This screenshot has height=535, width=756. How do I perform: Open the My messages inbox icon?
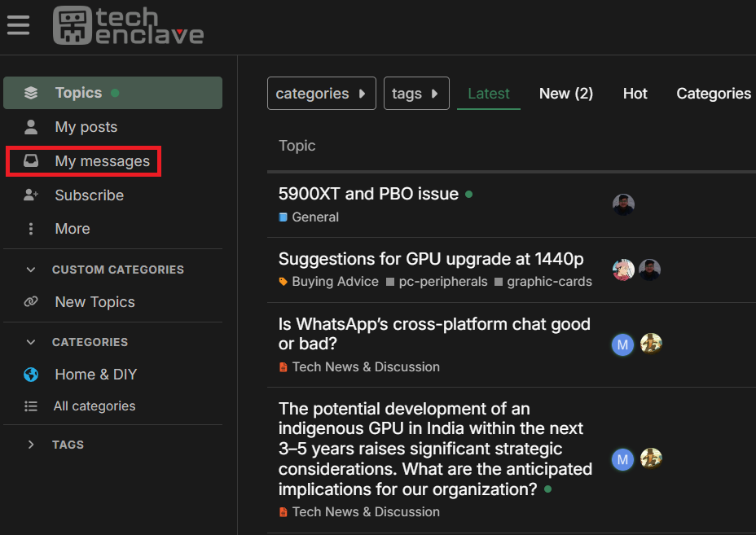click(x=31, y=160)
